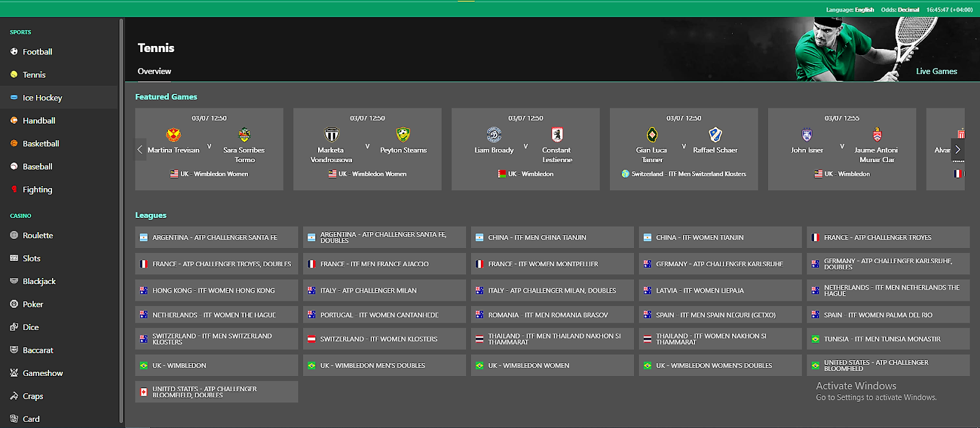Open UK Wimbledon Men's Doubles league
The image size is (980, 428).
(x=385, y=366)
